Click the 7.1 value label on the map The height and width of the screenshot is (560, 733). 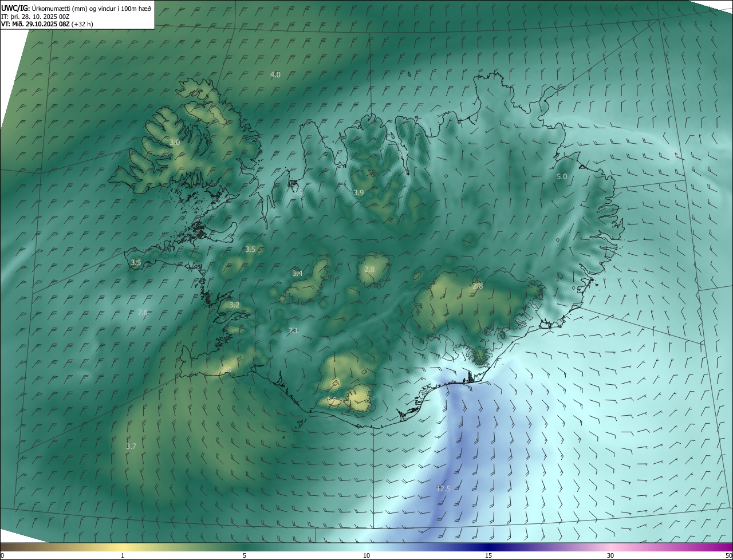pyautogui.click(x=293, y=330)
